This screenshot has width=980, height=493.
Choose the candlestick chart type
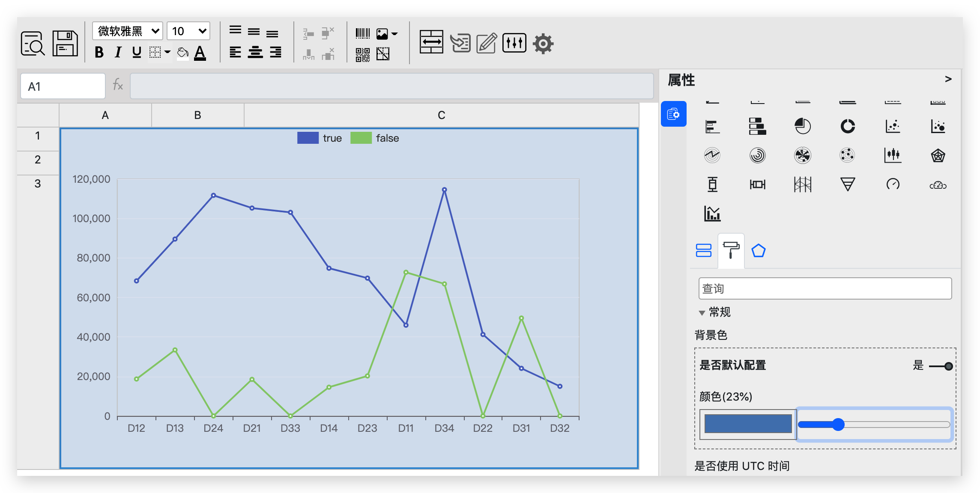point(893,155)
